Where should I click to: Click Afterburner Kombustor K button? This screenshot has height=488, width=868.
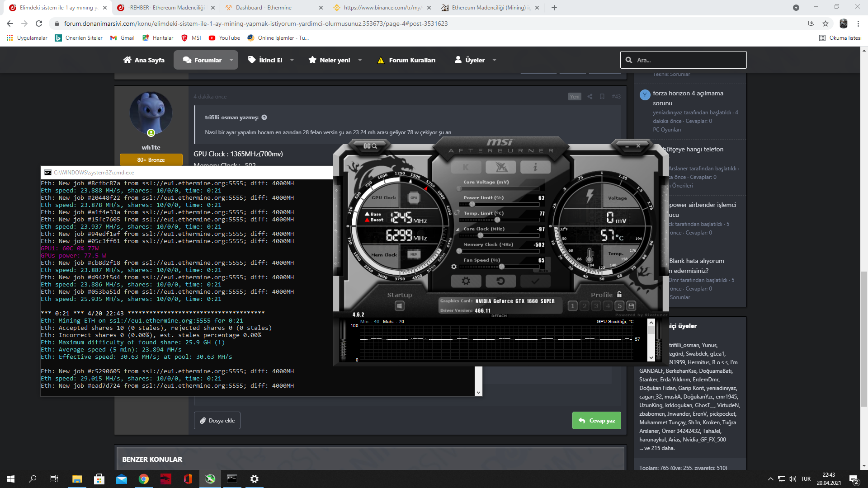[x=466, y=167]
